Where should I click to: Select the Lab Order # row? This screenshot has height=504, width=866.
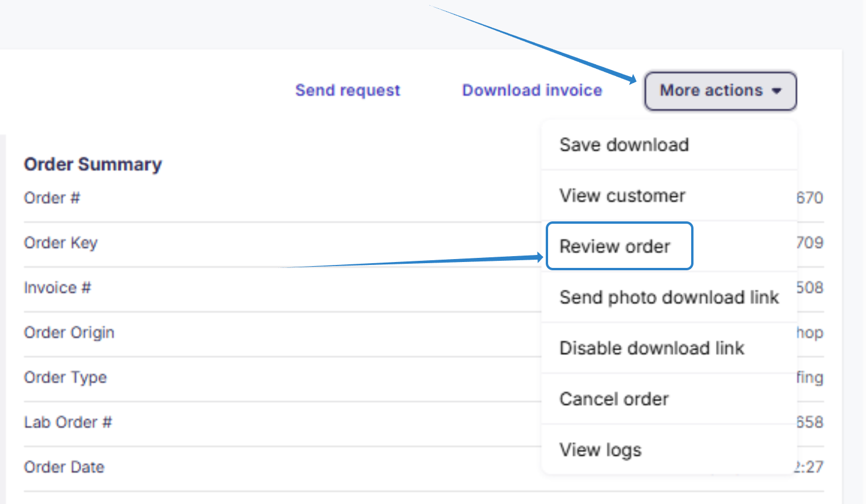point(68,422)
